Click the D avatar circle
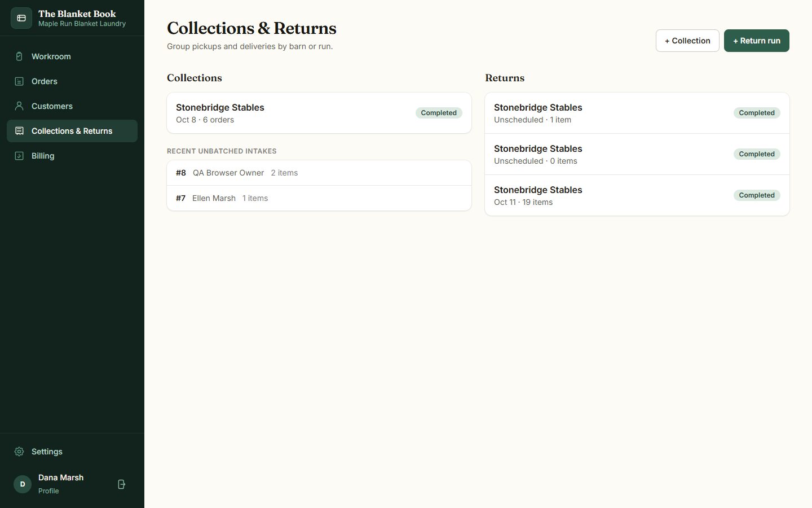Viewport: 812px width, 508px height. tap(23, 484)
